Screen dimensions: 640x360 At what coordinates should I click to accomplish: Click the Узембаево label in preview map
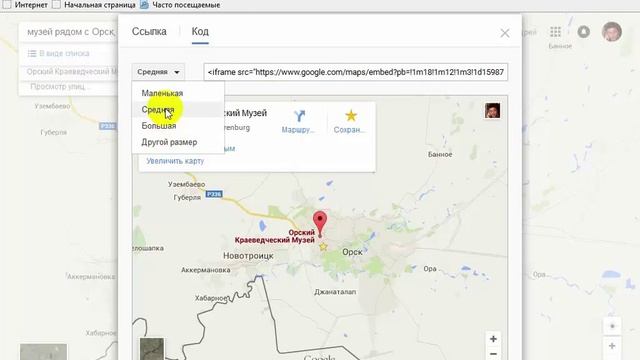click(187, 184)
